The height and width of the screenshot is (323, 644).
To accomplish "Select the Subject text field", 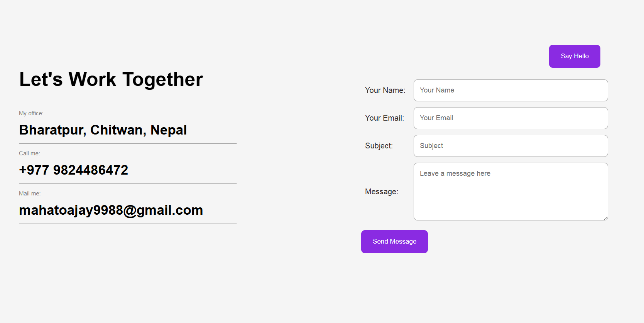I will click(510, 146).
